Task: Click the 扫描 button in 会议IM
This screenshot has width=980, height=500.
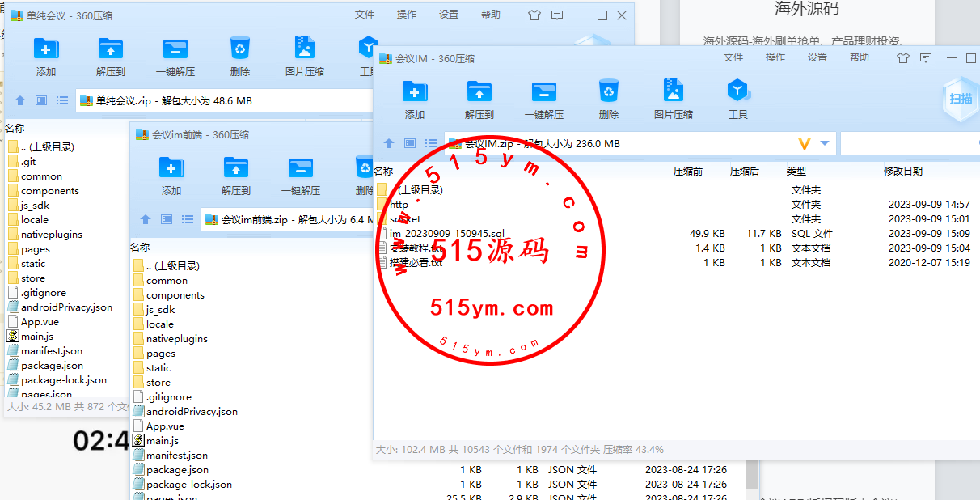Action: point(961,99)
